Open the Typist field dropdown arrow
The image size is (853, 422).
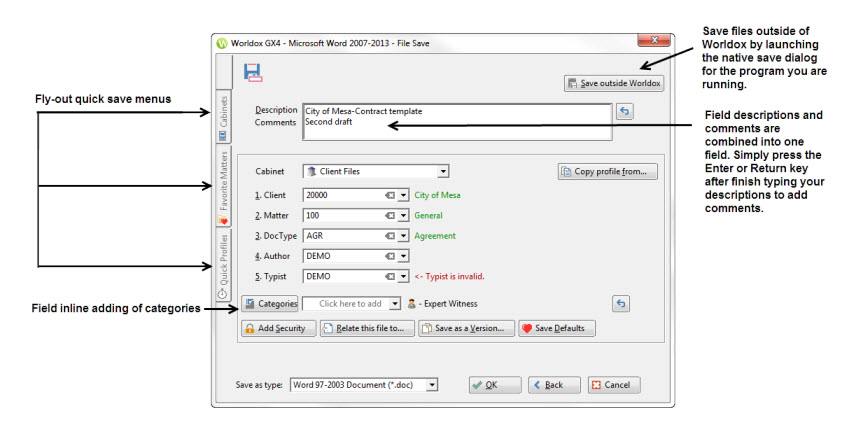(403, 276)
